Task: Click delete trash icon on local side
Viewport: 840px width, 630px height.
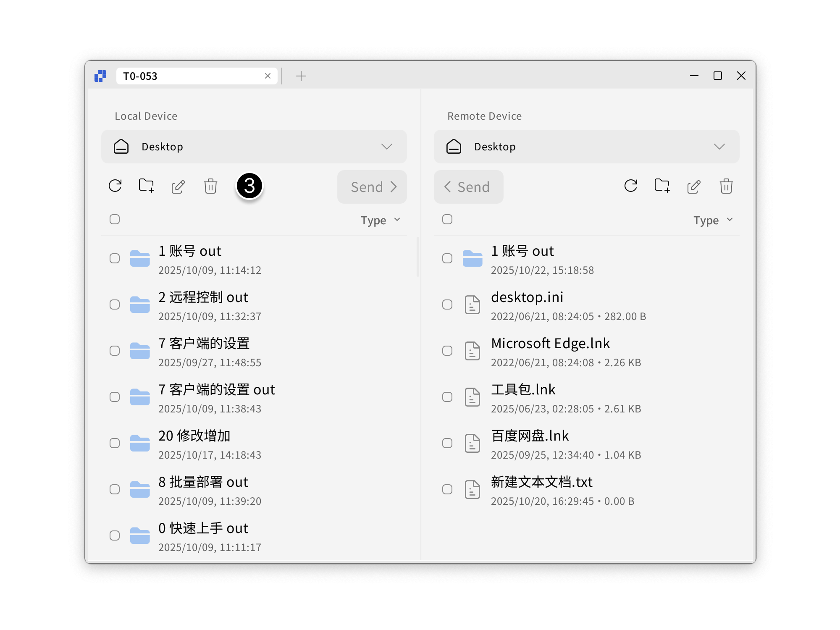Action: (210, 186)
